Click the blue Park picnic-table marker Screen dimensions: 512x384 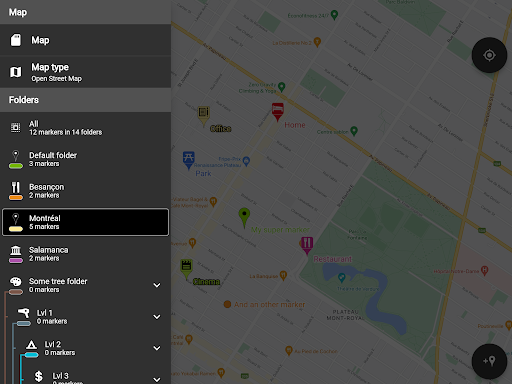point(189,160)
